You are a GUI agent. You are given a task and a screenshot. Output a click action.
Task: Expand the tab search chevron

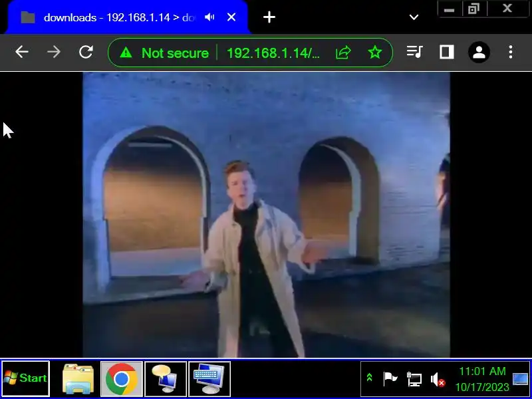pos(414,17)
